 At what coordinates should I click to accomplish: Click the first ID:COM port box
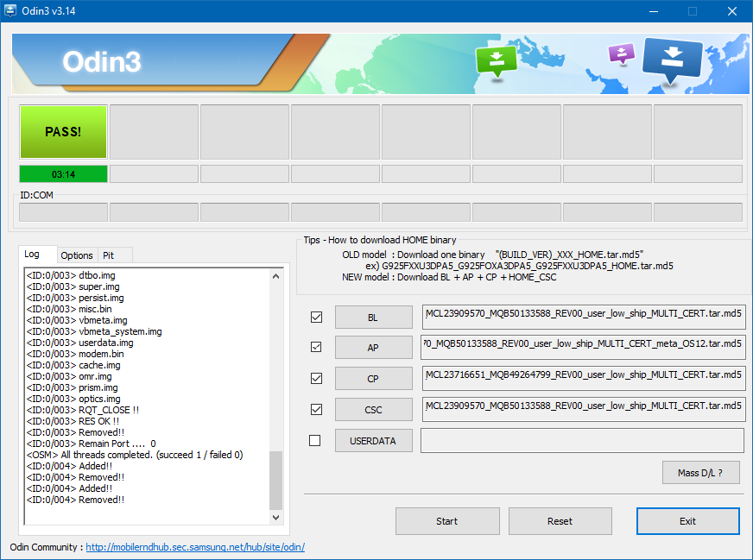[x=63, y=212]
